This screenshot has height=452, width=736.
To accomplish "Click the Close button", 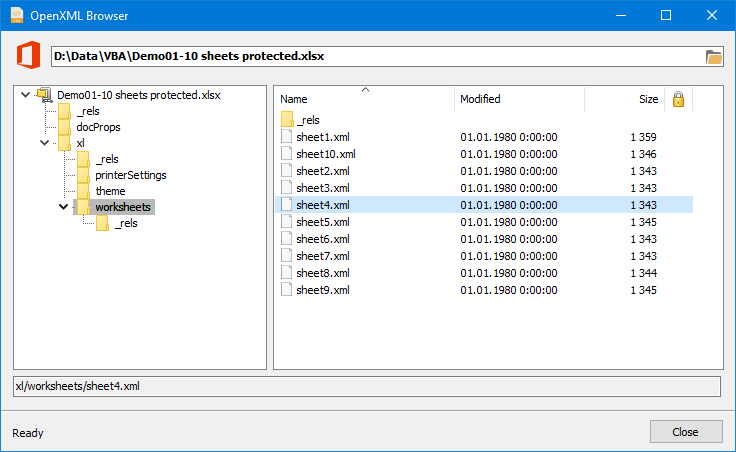I will [x=686, y=431].
